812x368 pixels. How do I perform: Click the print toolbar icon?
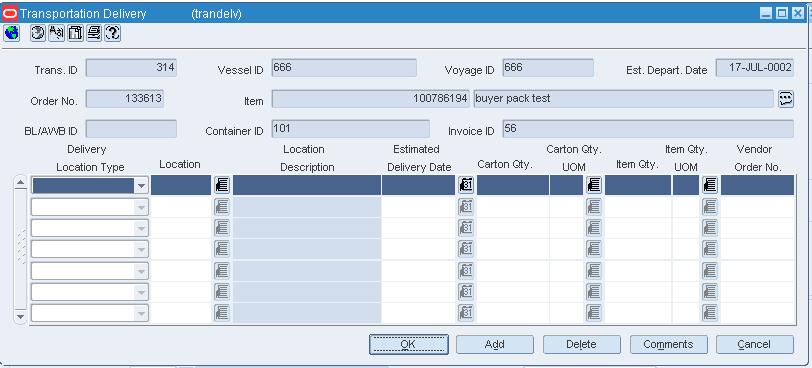pos(94,34)
